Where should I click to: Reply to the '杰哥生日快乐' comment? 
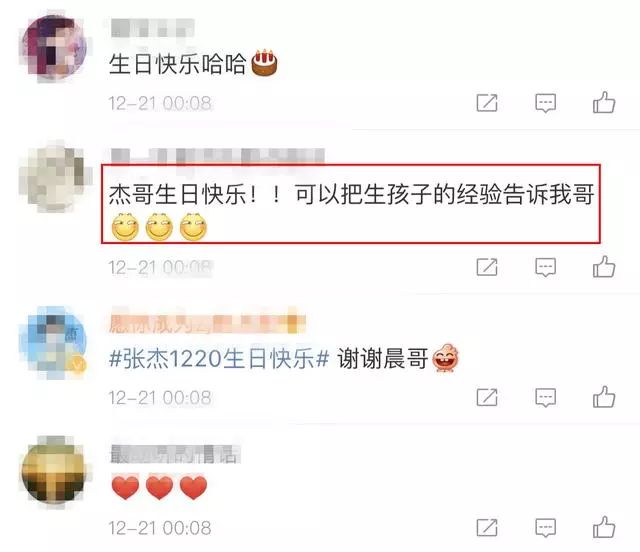click(x=545, y=267)
